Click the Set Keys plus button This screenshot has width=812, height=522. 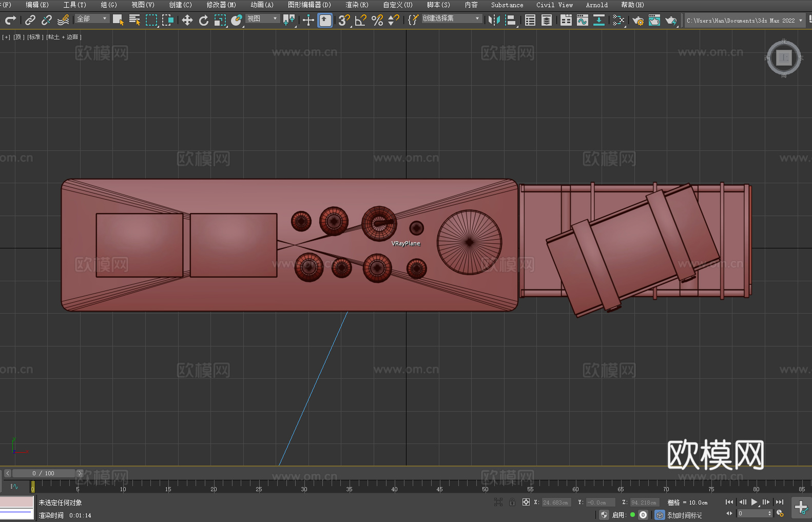(x=801, y=508)
